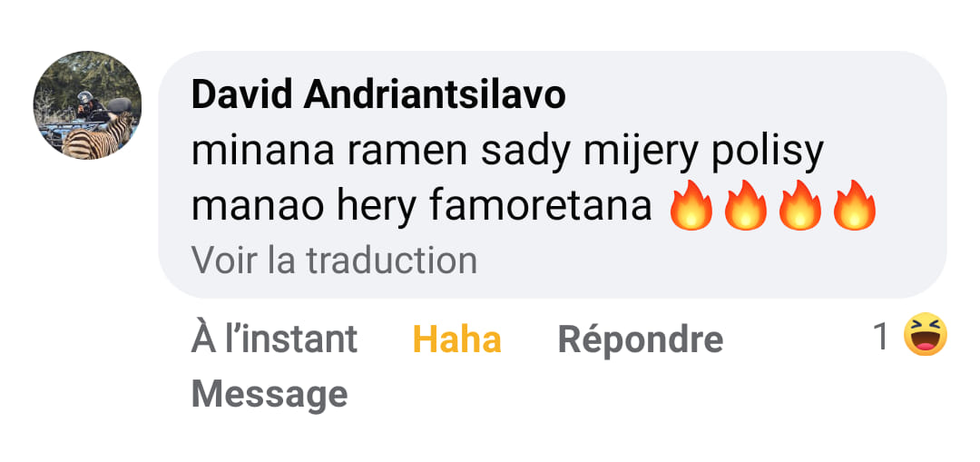
Task: View reaction count number 1
Action: click(x=880, y=337)
